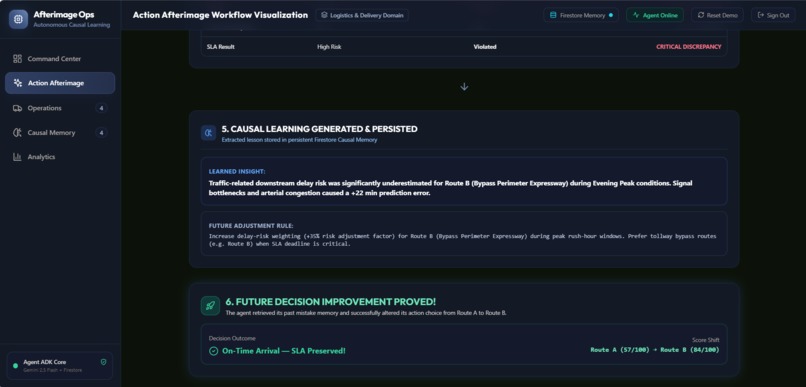Click the Score Shift label
Screen dimensions: 806x387
[706, 340]
